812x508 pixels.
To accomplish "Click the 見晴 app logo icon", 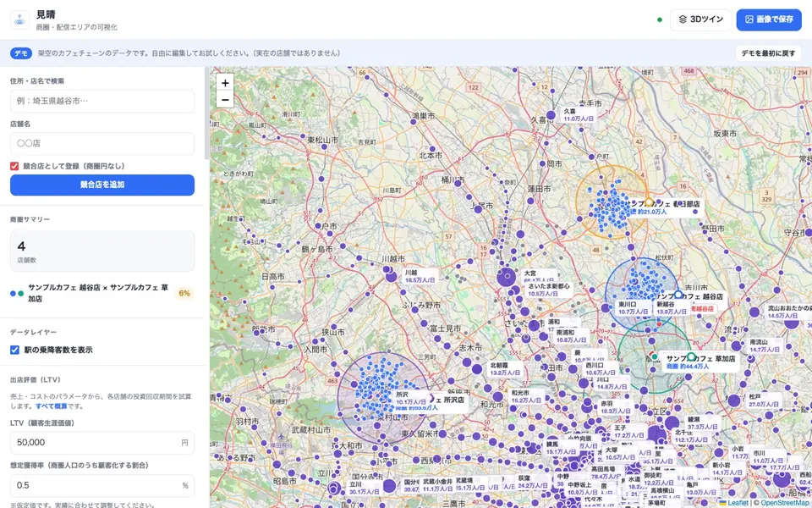I will click(x=19, y=19).
